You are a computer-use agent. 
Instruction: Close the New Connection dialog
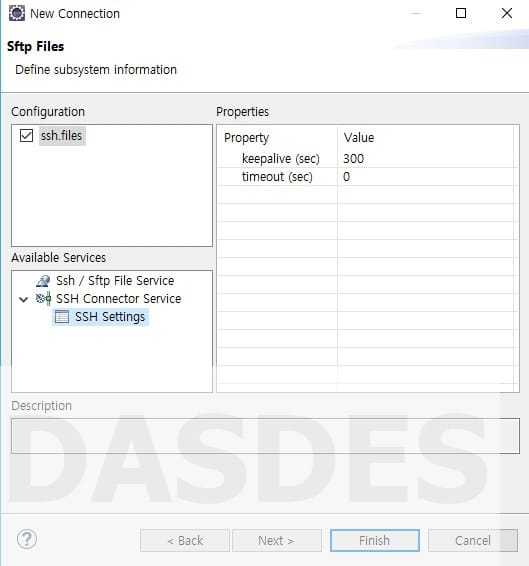click(x=507, y=13)
